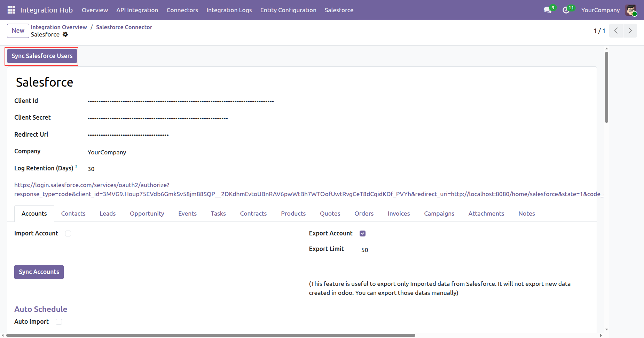Switch to the Campaigns tab
Screen dimensions: 644x338
tap(439, 214)
